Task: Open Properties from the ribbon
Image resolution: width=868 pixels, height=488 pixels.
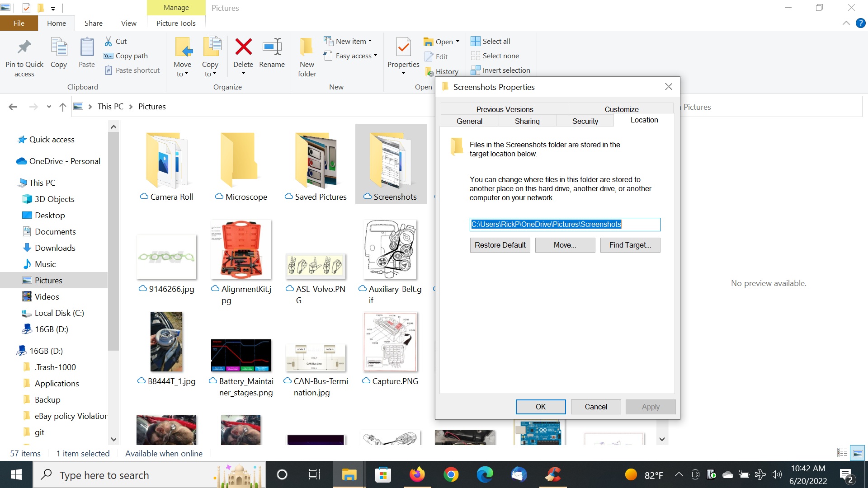Action: 403,47
